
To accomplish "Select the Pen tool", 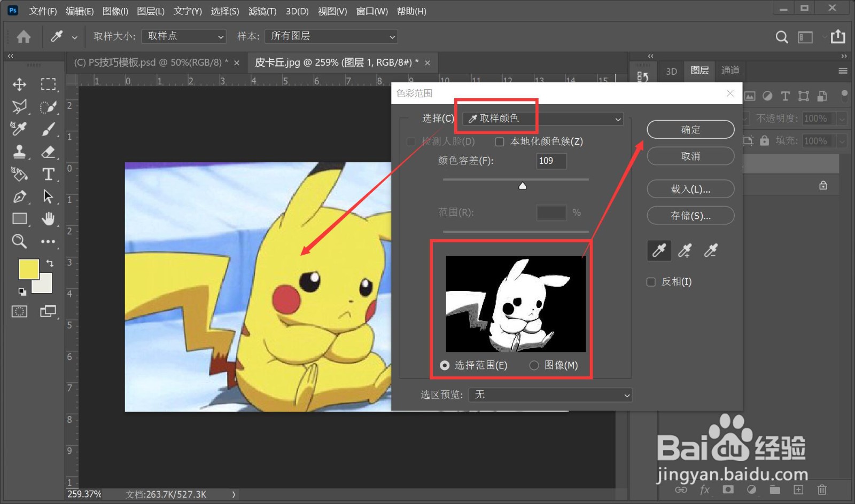I will [20, 196].
